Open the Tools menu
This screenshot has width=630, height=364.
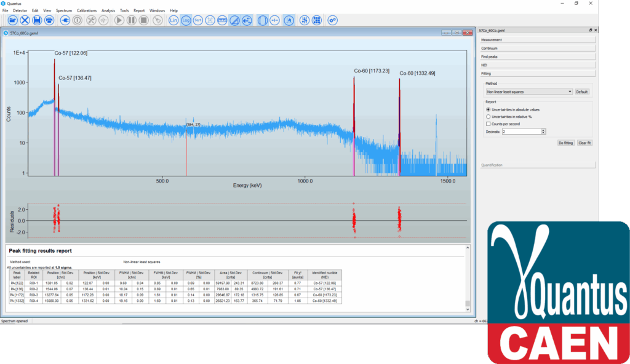point(124,10)
